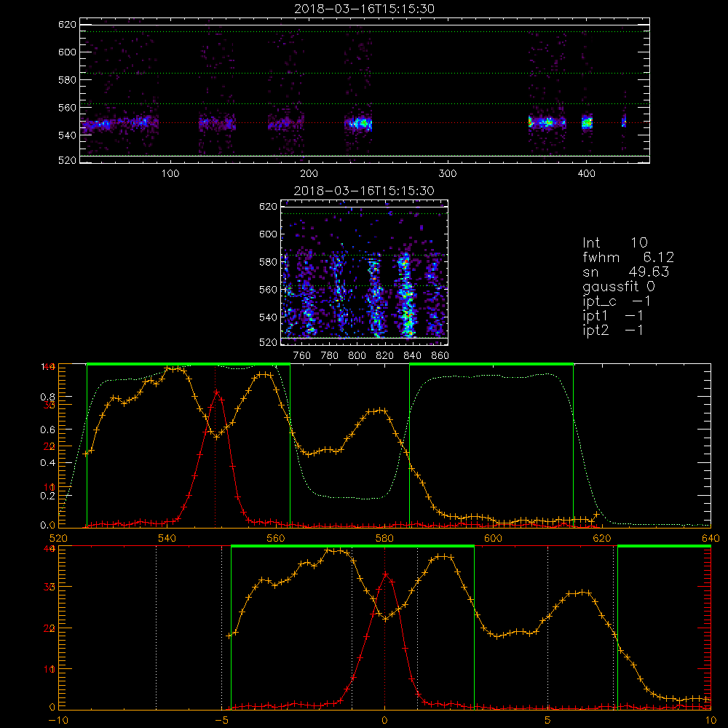Click x-axis label 760 on the middle spectrogram

(302, 356)
